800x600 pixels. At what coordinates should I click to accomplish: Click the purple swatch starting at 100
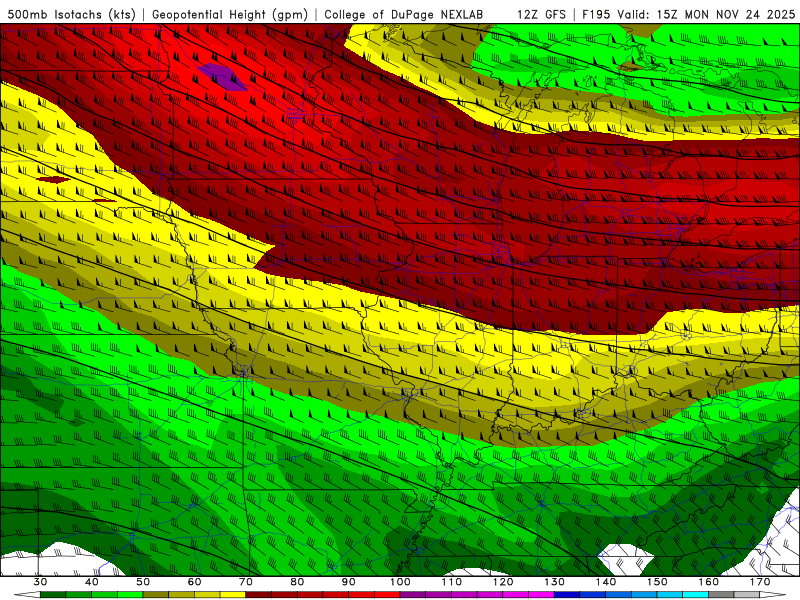click(x=413, y=595)
